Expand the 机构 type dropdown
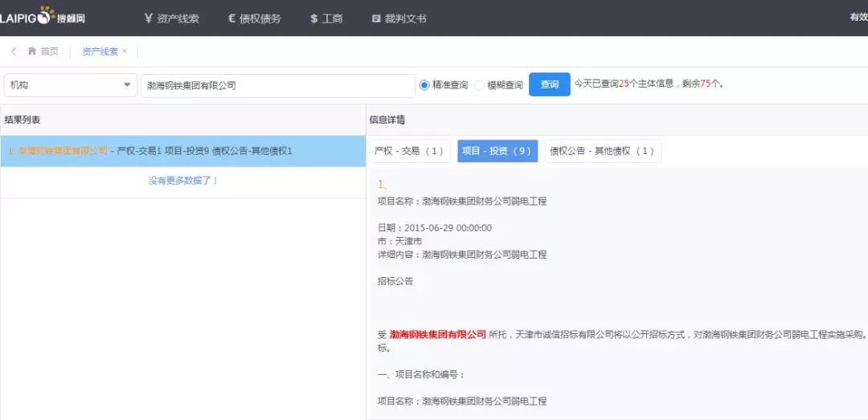 pos(70,85)
